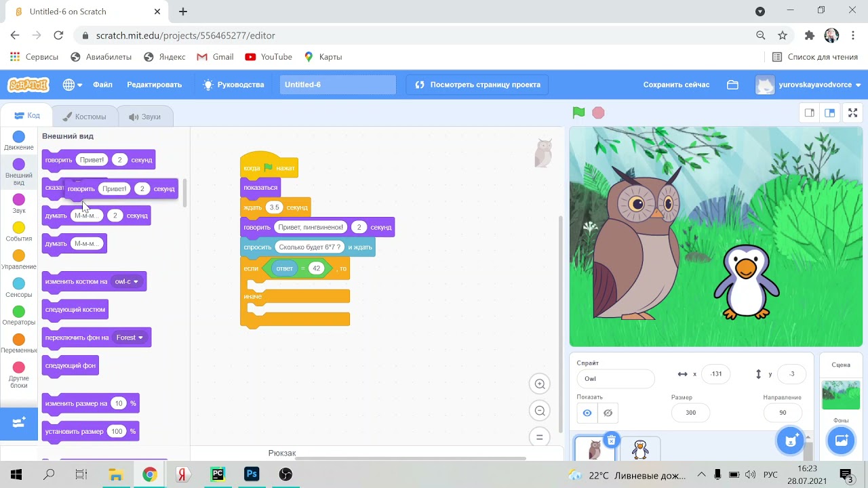Open owl-c costume dropdown in block
Image resolution: width=868 pixels, height=488 pixels.
127,281
